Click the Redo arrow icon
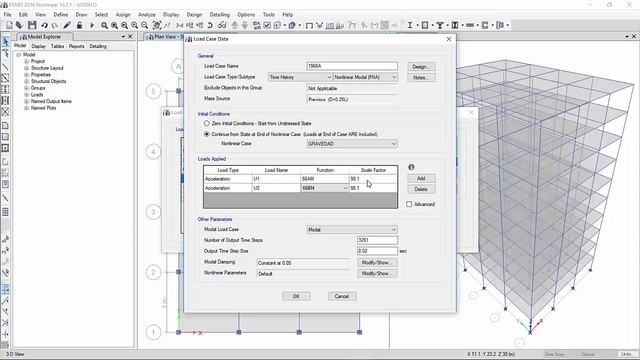 pos(55,25)
